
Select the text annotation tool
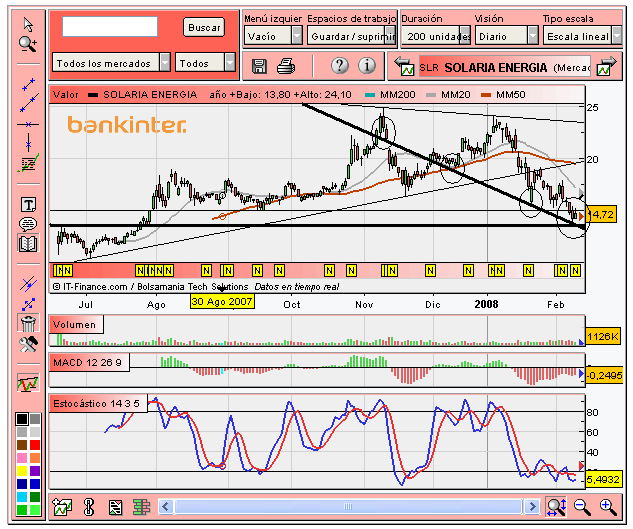[28, 205]
